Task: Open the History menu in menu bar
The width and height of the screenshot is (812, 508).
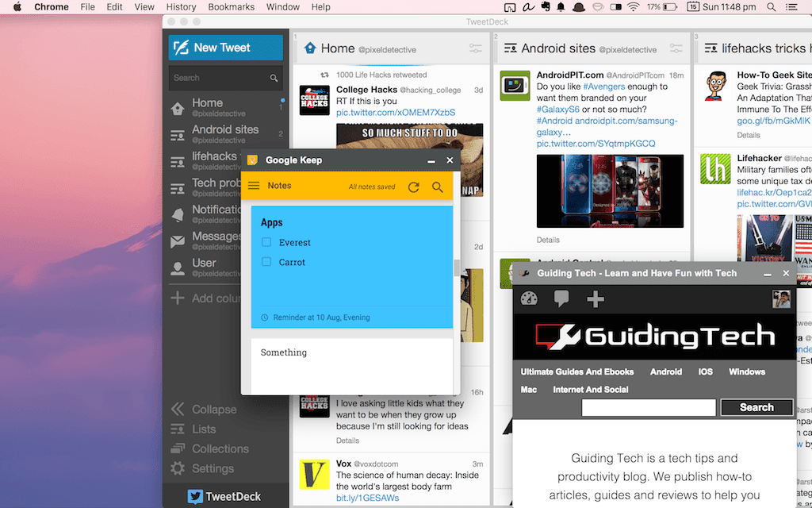Action: click(181, 6)
